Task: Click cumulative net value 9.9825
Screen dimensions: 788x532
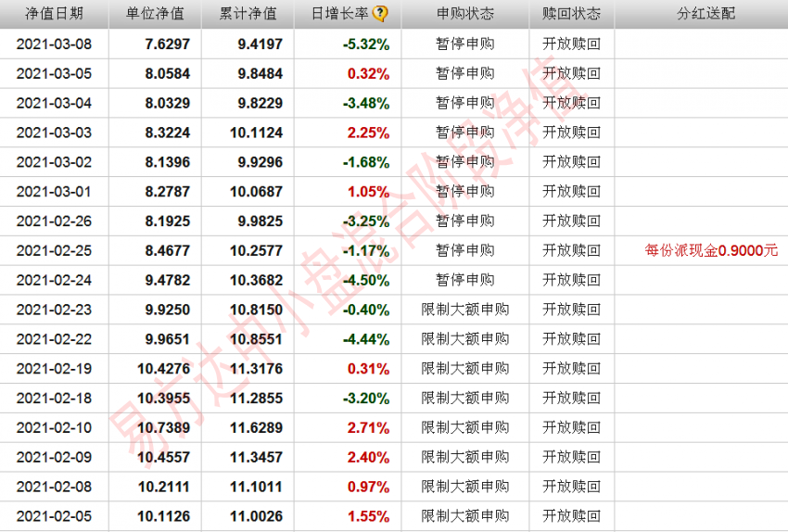Action: coord(261,221)
